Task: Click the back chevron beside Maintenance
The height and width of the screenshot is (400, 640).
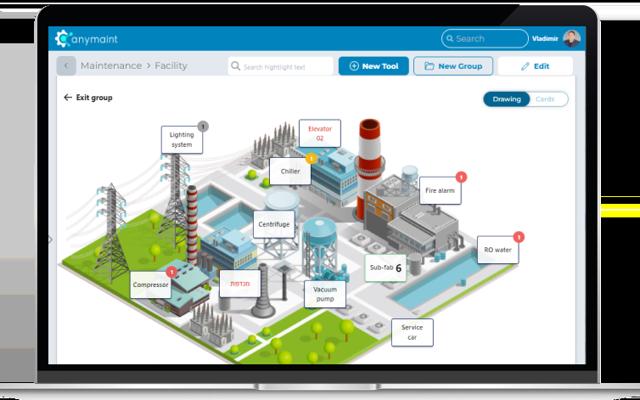Action: pyautogui.click(x=66, y=66)
